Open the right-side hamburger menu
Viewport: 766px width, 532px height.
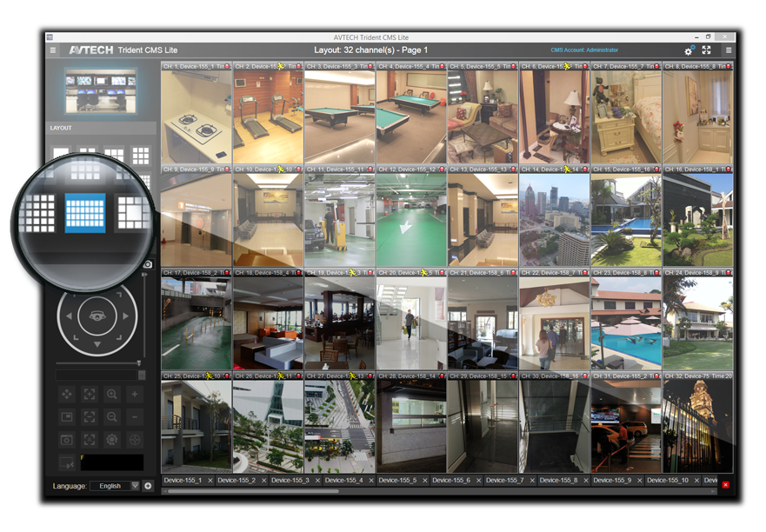(728, 50)
